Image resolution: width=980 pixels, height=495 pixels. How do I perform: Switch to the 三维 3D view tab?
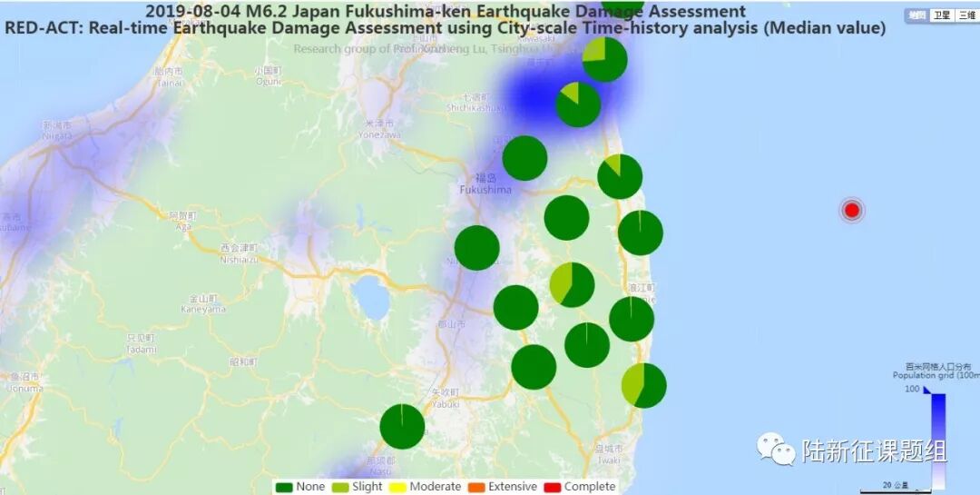(966, 15)
